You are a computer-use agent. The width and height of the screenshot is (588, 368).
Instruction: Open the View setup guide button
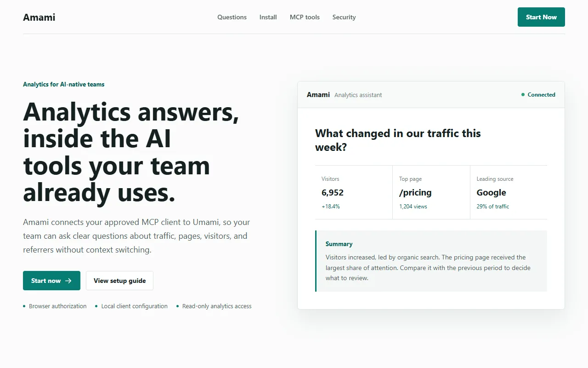pos(119,281)
